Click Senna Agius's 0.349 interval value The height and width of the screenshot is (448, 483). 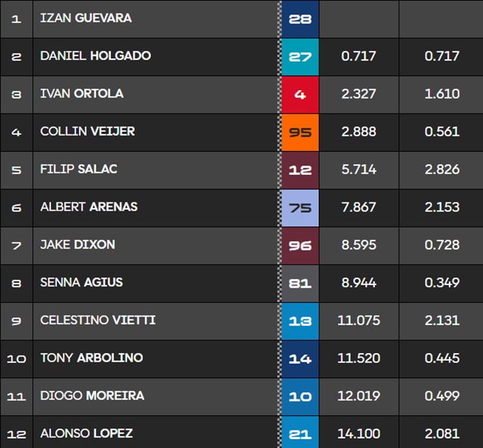[x=442, y=282]
